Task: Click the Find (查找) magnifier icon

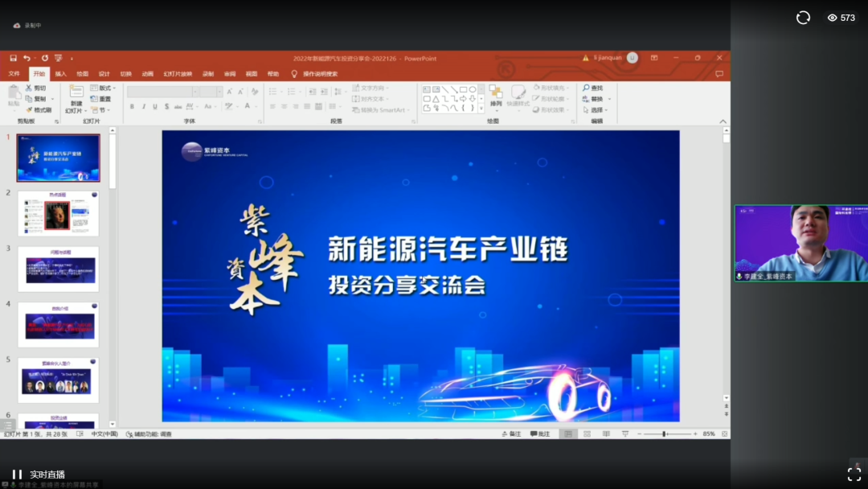Action: 586,88
